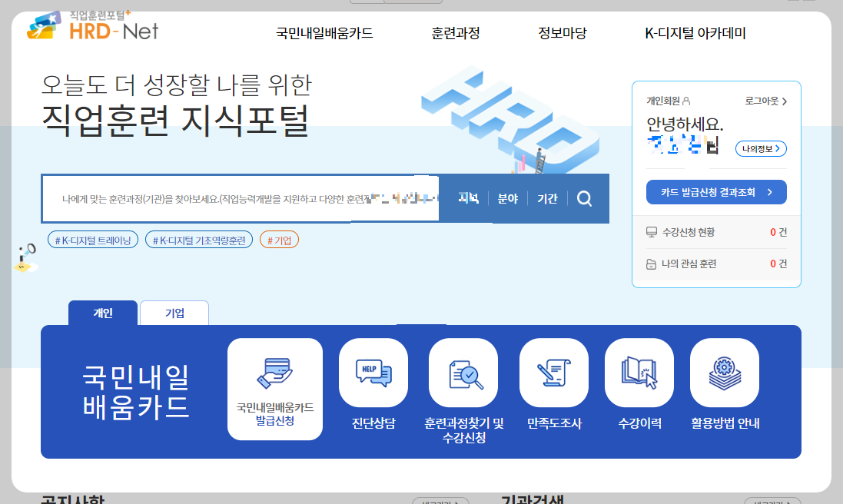Click 카드 발급신청 결과조회 button
843x504 pixels.
(716, 192)
